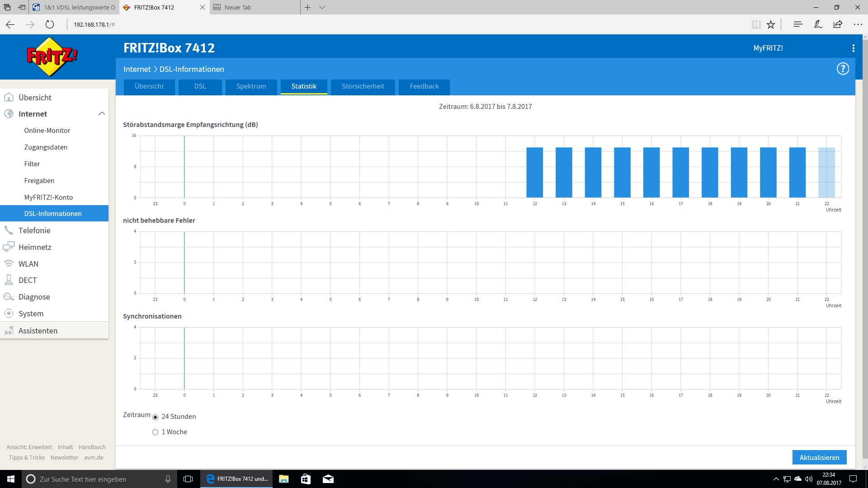Click the System gear icon in sidebar
This screenshot has width=868, height=488.
(9, 314)
